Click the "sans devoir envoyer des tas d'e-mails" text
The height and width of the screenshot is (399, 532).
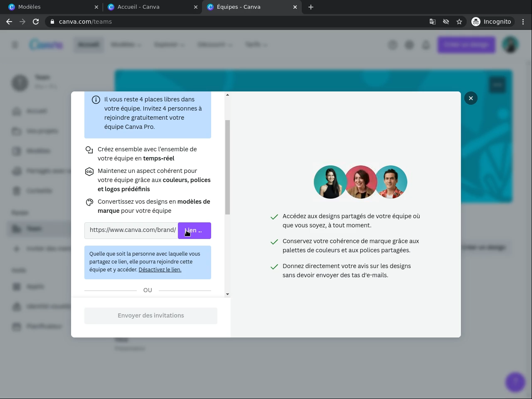335,275
